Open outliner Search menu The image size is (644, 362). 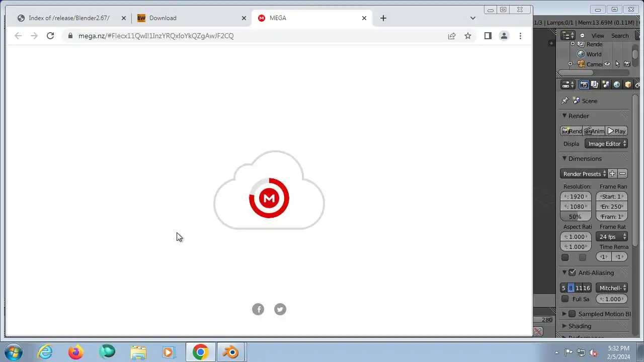pos(620,36)
